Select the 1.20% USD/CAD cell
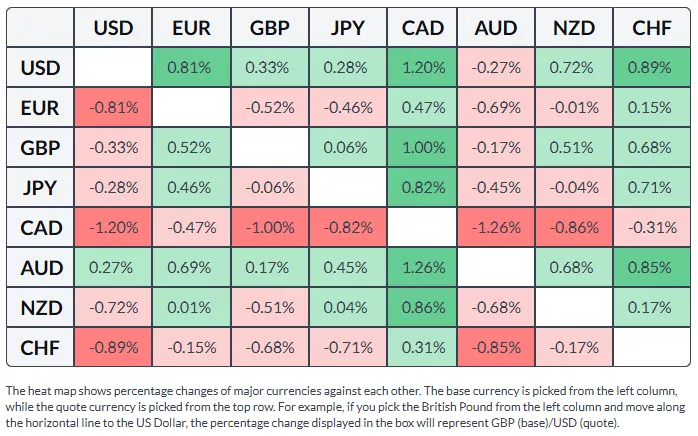The image size is (698, 436). tap(423, 68)
